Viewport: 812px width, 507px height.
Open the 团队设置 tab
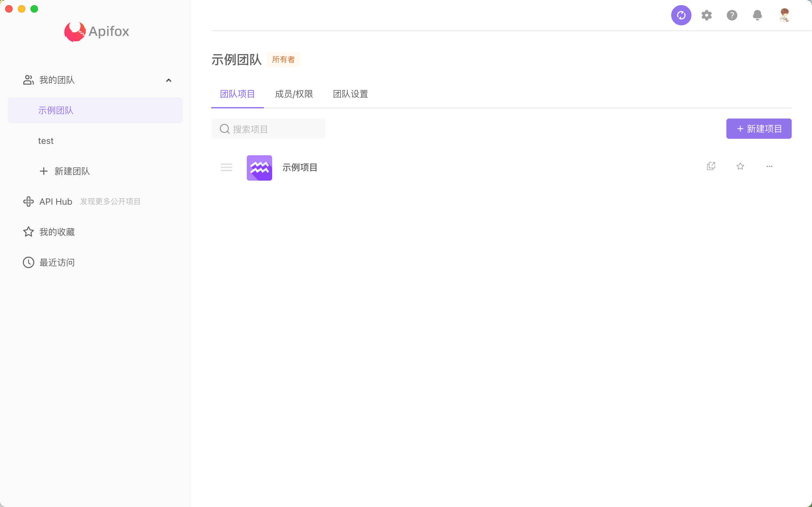pos(350,94)
